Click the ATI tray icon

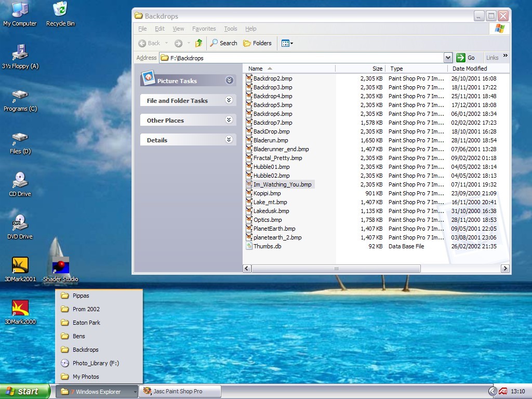[503, 392]
